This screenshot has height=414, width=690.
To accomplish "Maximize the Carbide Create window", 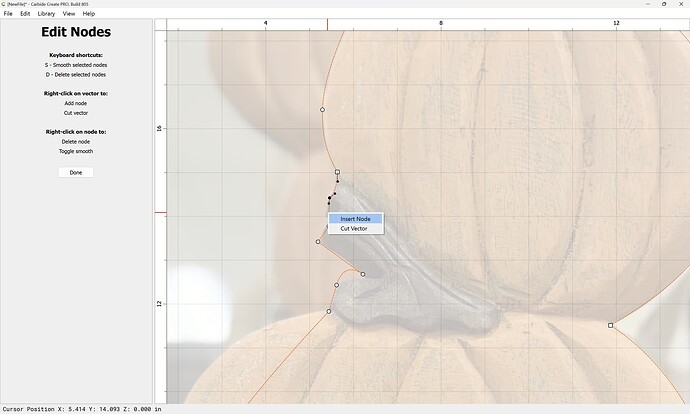I will 664,4.
